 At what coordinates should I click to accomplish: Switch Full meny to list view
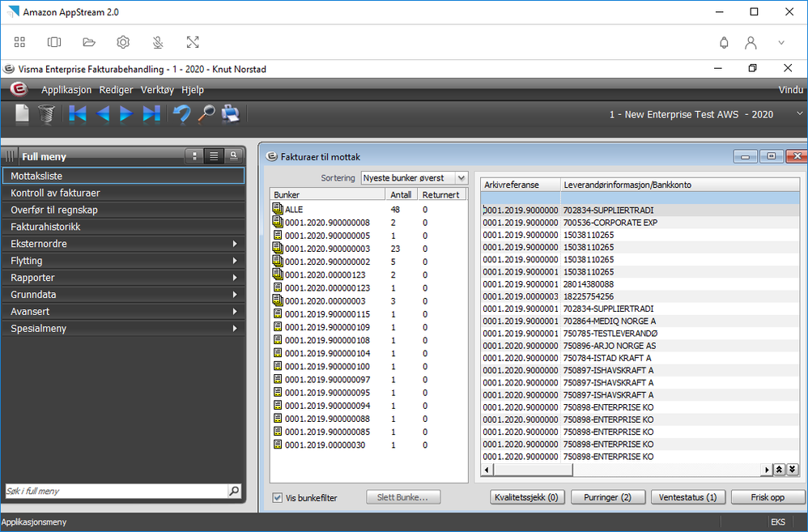(214, 156)
